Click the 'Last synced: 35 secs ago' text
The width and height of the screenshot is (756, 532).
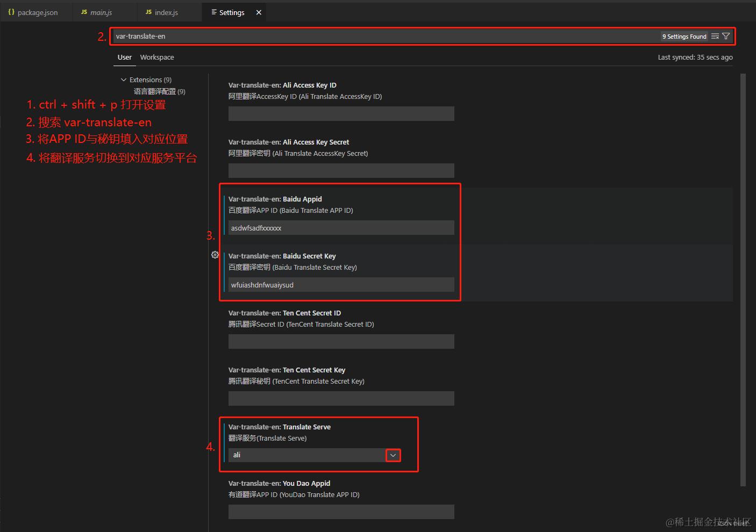695,57
